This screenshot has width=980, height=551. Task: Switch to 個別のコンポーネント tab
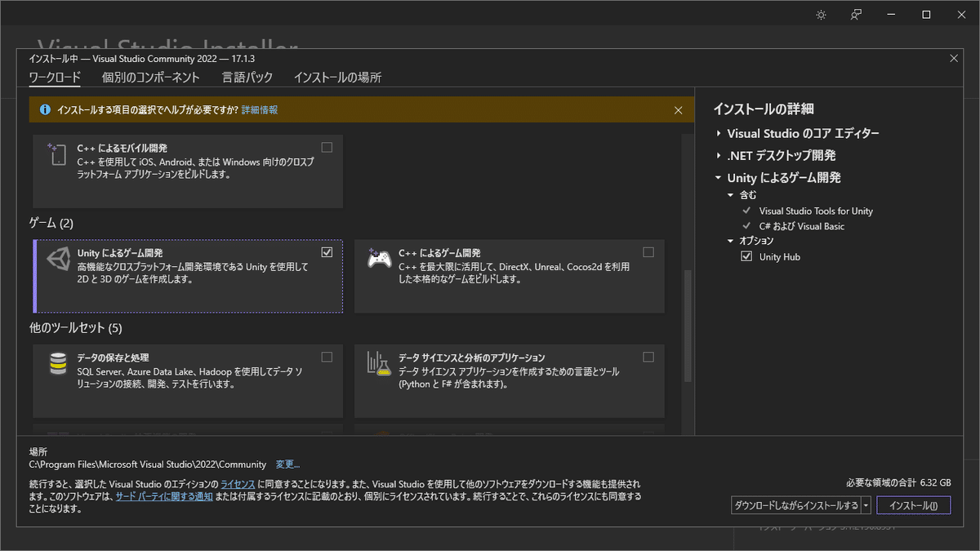pos(151,78)
